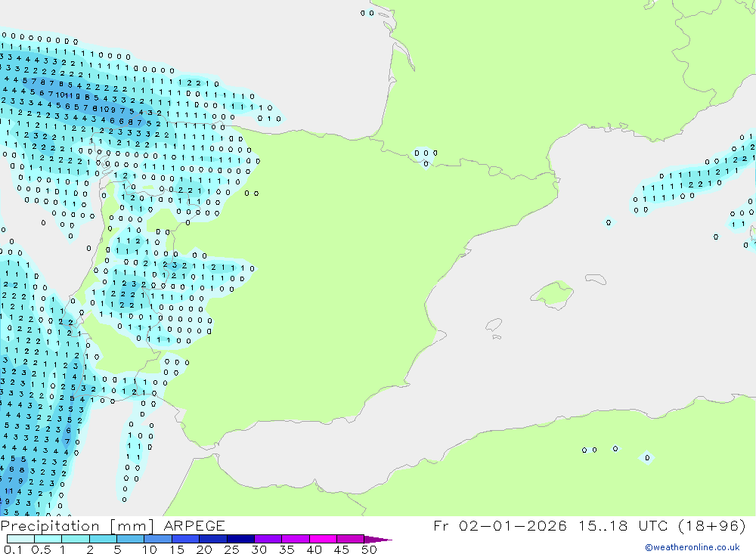Click the 5–10 mm legend color swatch
This screenshot has width=756, height=554.
click(x=131, y=539)
